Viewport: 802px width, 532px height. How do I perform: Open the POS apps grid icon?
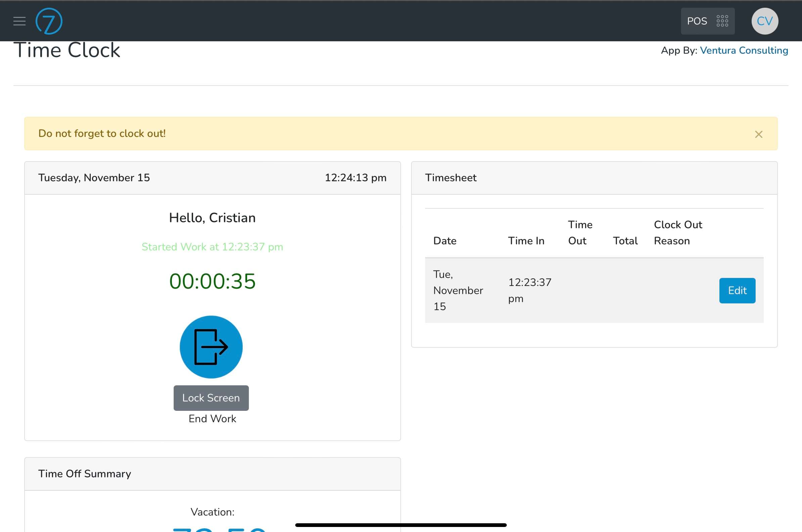tap(722, 21)
